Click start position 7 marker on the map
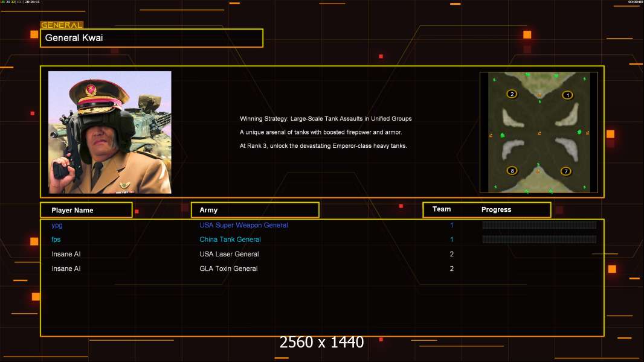 pyautogui.click(x=566, y=171)
